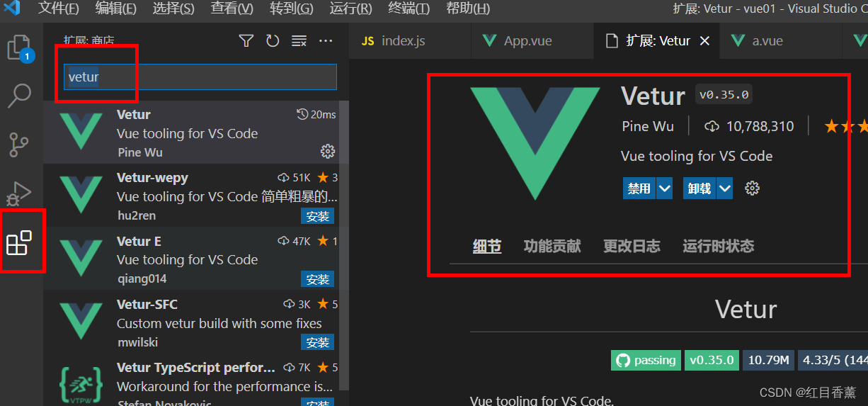
Task: Click the 10.79M installs badge
Action: pos(768,360)
